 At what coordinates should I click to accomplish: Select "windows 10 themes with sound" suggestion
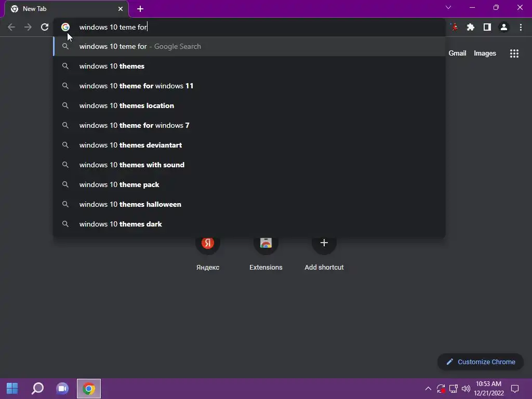pos(249,165)
